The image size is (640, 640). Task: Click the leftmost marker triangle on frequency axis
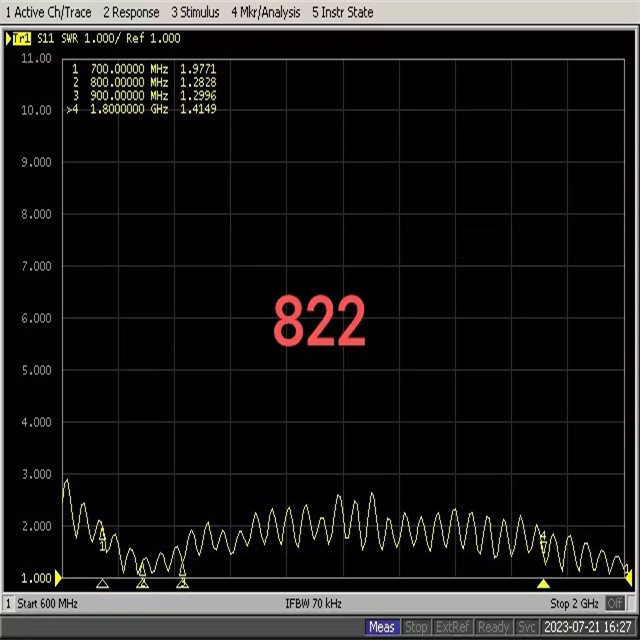tap(102, 583)
